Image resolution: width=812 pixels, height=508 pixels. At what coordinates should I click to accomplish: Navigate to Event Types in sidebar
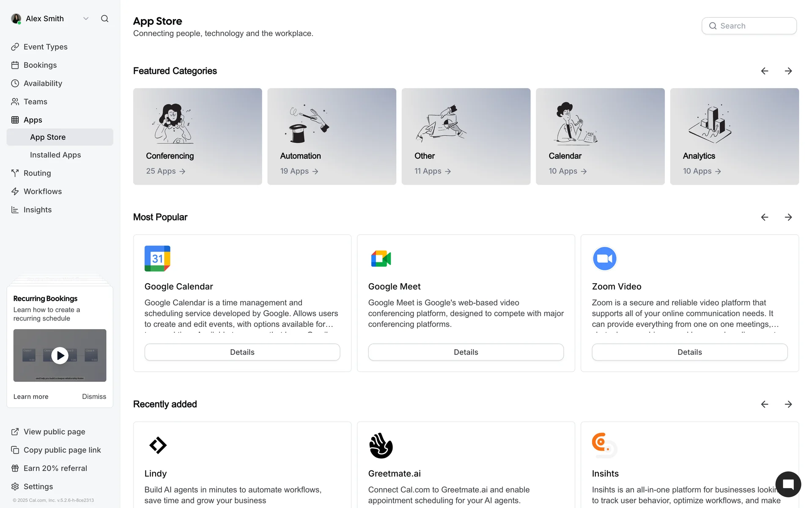tap(45, 47)
